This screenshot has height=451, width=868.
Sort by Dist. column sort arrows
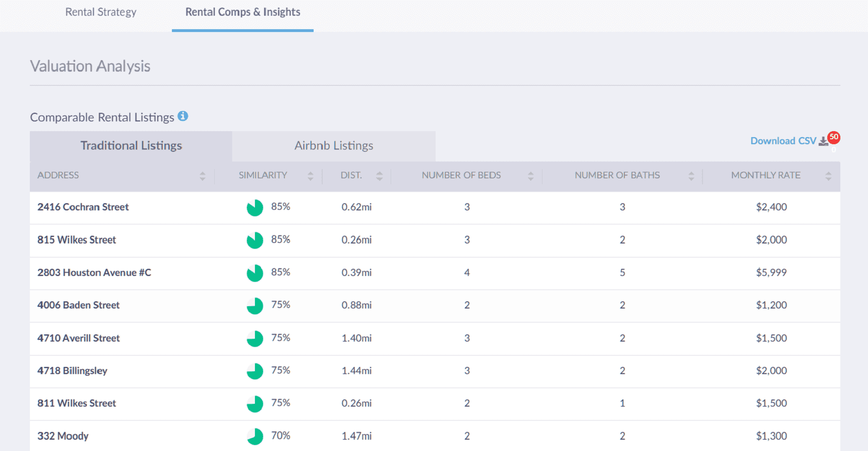pyautogui.click(x=379, y=176)
